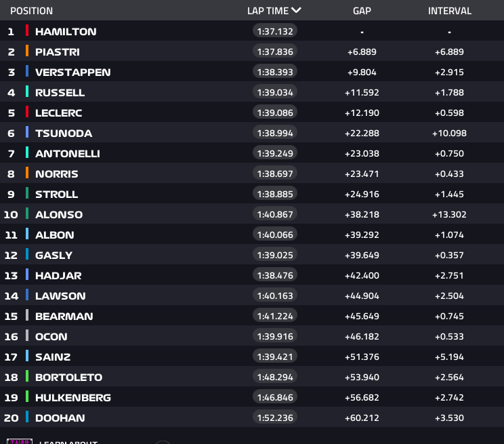Click Piastri's orange team color bar
Viewport: 504px width, 444px height.
27,52
